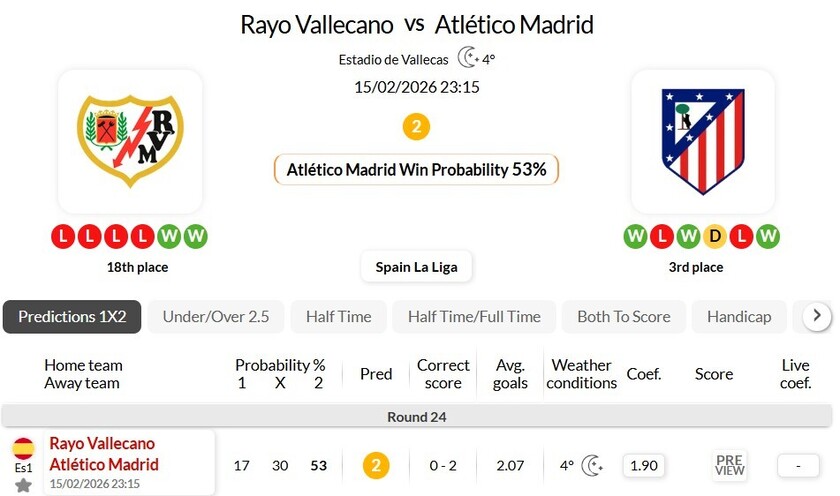Click the Rayo Vallecano club crest
The image size is (840, 496).
[129, 141]
